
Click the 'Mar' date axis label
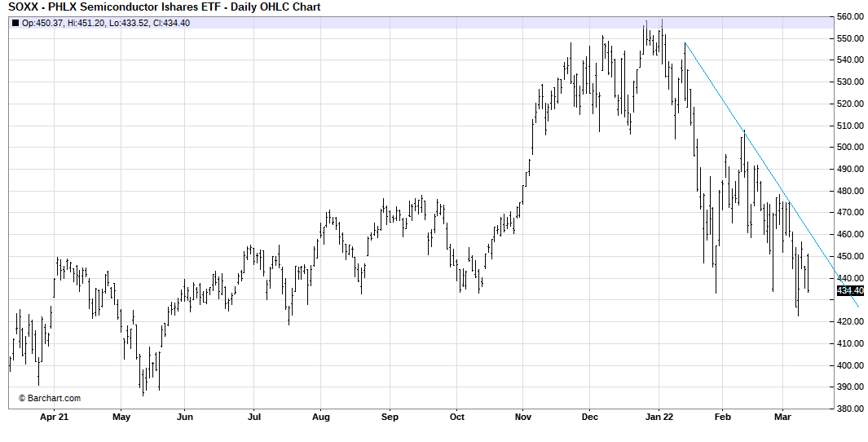pos(782,417)
